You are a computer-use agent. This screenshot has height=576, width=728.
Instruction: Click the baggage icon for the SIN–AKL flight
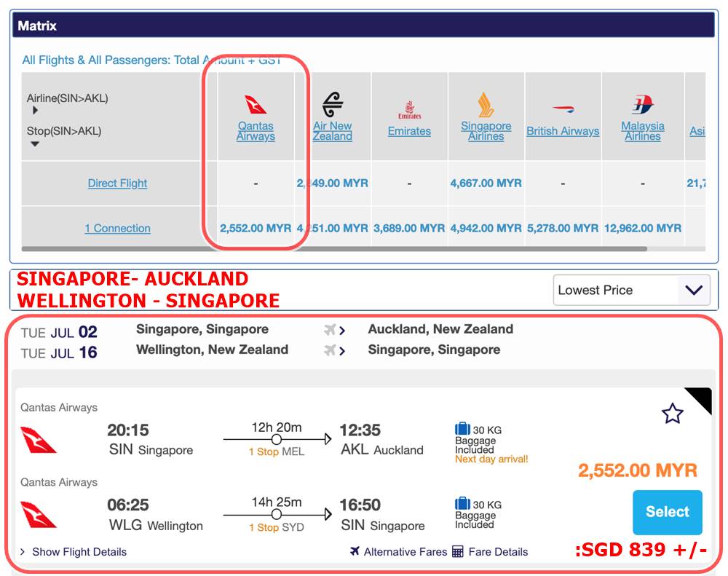pos(462,428)
